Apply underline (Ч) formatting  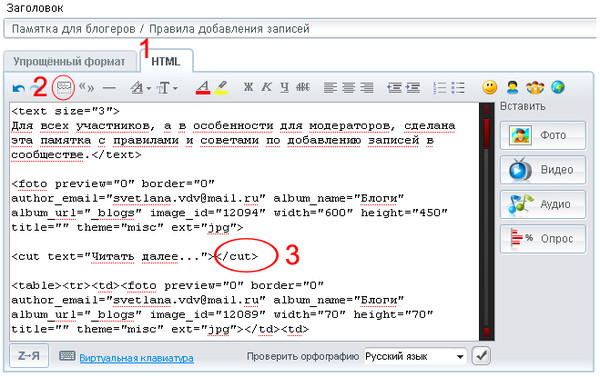(x=284, y=88)
